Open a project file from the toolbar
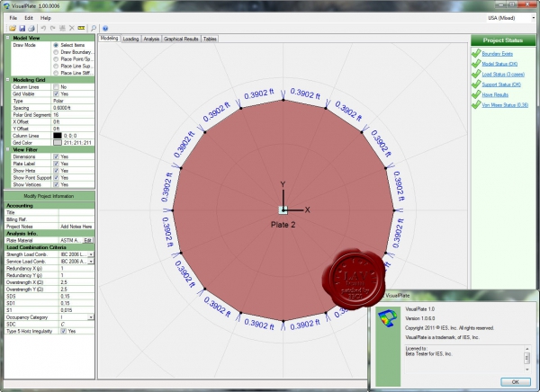Viewport: 540px width, 392px height. coord(13,28)
